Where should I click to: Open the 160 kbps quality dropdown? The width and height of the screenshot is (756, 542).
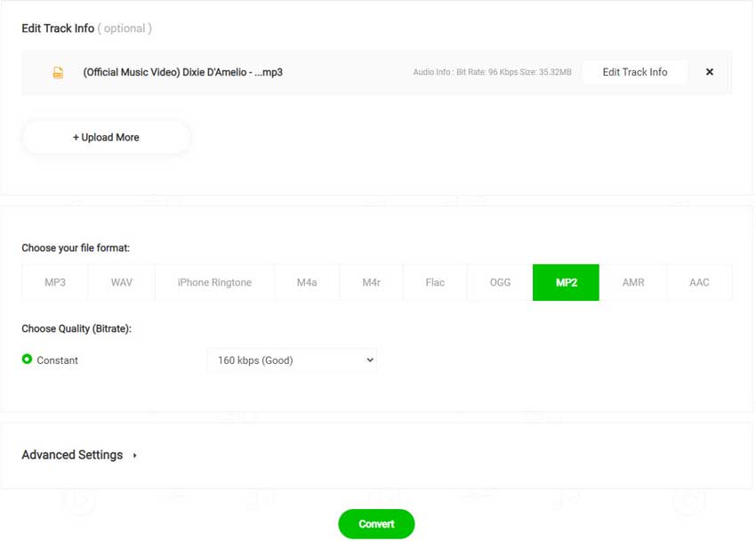(292, 360)
